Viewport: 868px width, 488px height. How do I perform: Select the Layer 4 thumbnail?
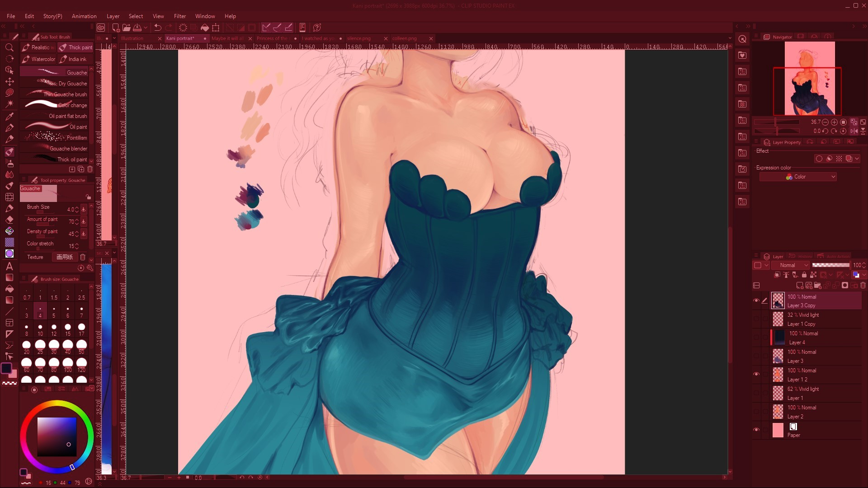(x=780, y=338)
